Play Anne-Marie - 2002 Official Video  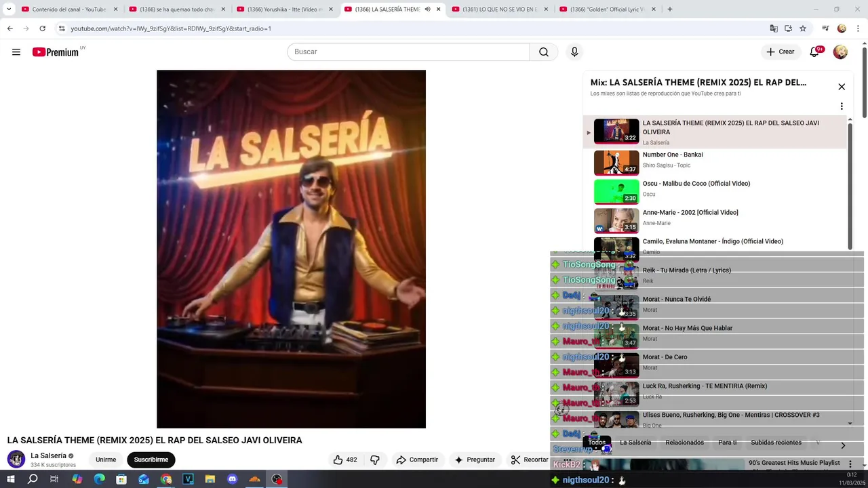pos(715,220)
